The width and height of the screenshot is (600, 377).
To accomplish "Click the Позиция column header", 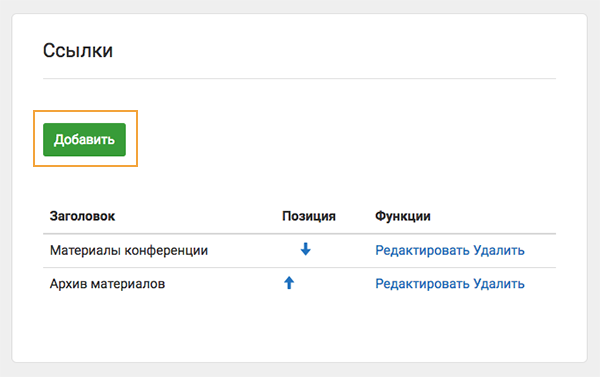I will (x=309, y=216).
